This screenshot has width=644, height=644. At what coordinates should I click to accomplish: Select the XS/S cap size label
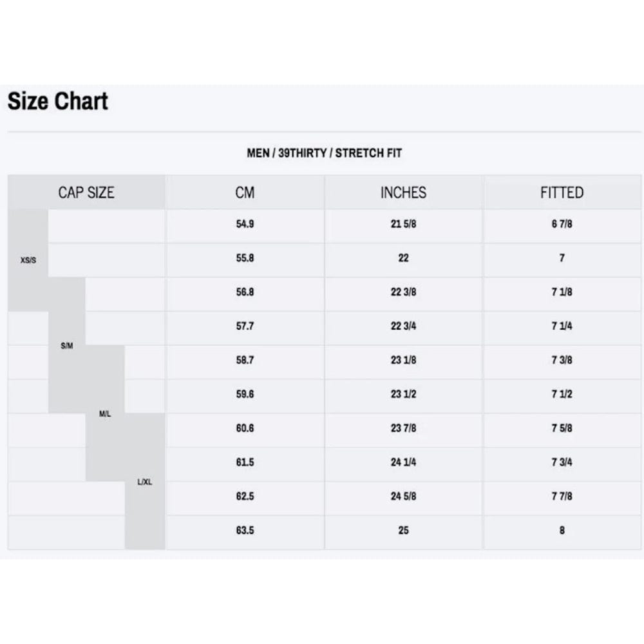[28, 261]
